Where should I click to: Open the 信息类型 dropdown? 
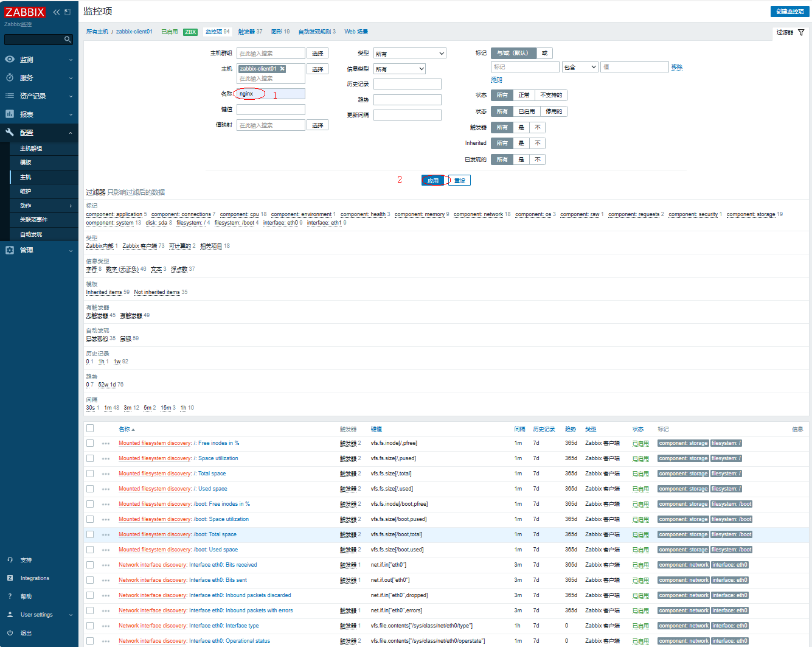pos(399,69)
